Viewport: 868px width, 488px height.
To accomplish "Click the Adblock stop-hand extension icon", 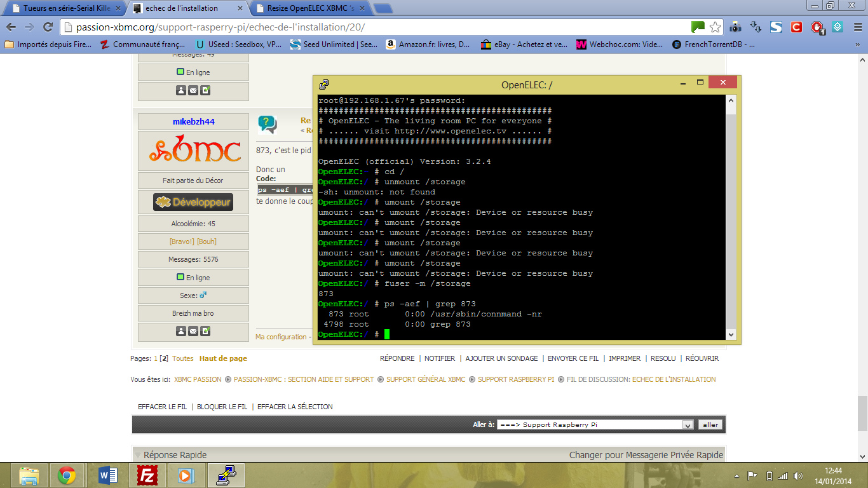I will [x=817, y=27].
